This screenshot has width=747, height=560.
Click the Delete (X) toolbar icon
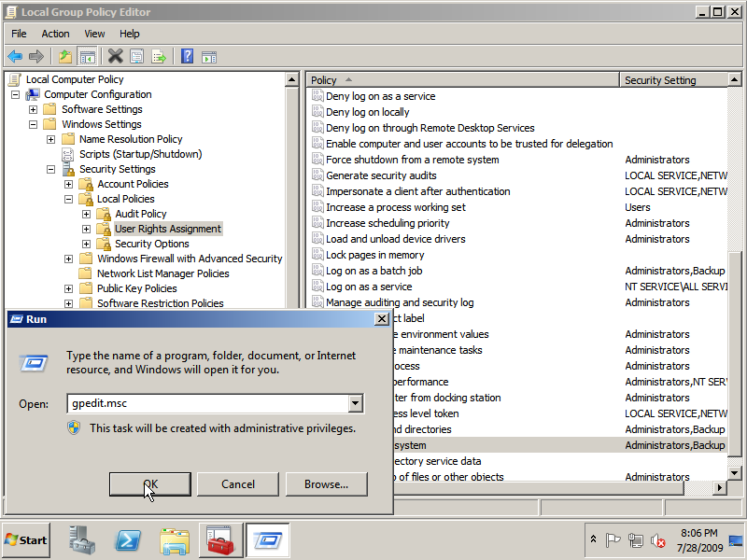click(115, 57)
